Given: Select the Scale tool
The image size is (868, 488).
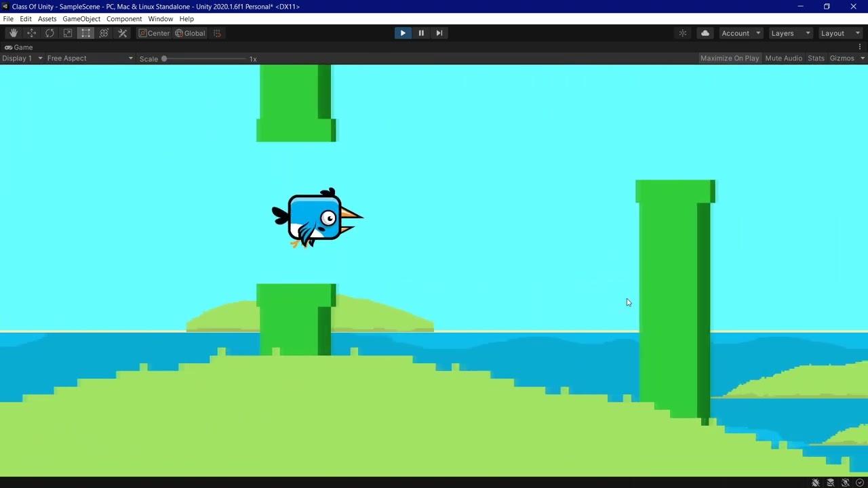Looking at the screenshot, I should click(x=68, y=33).
